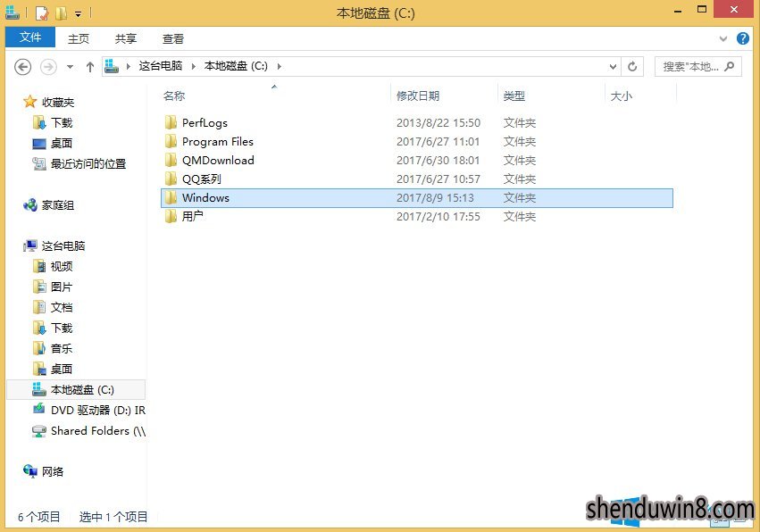The height and width of the screenshot is (532, 760).
Task: Open Shared Folders in navigation pane
Action: pos(98,431)
